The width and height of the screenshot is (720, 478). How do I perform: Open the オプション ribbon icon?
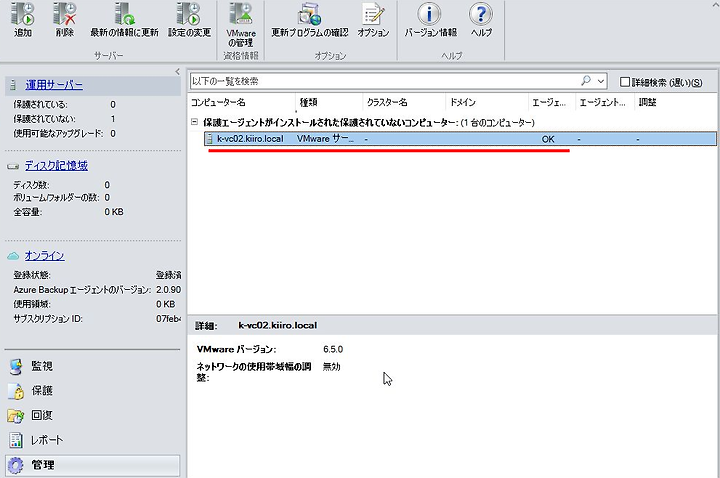(373, 14)
